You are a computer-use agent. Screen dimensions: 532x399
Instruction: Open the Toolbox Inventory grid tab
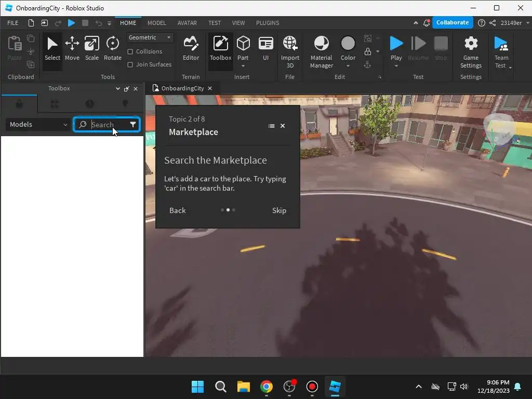[x=55, y=104]
